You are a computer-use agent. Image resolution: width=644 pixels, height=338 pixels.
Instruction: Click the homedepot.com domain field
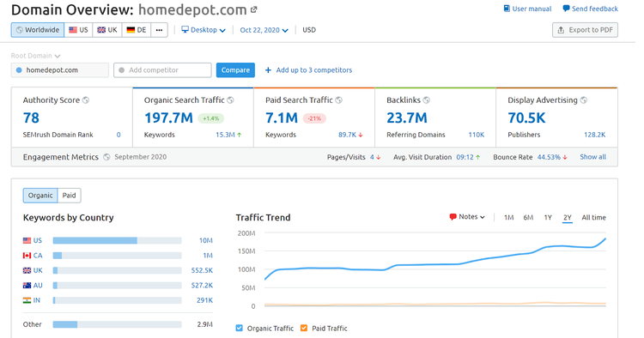(x=60, y=70)
